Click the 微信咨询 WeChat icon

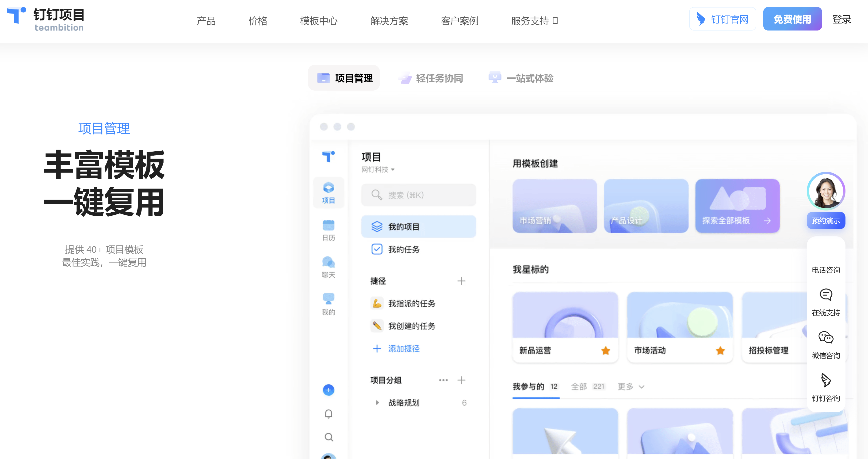tap(826, 337)
